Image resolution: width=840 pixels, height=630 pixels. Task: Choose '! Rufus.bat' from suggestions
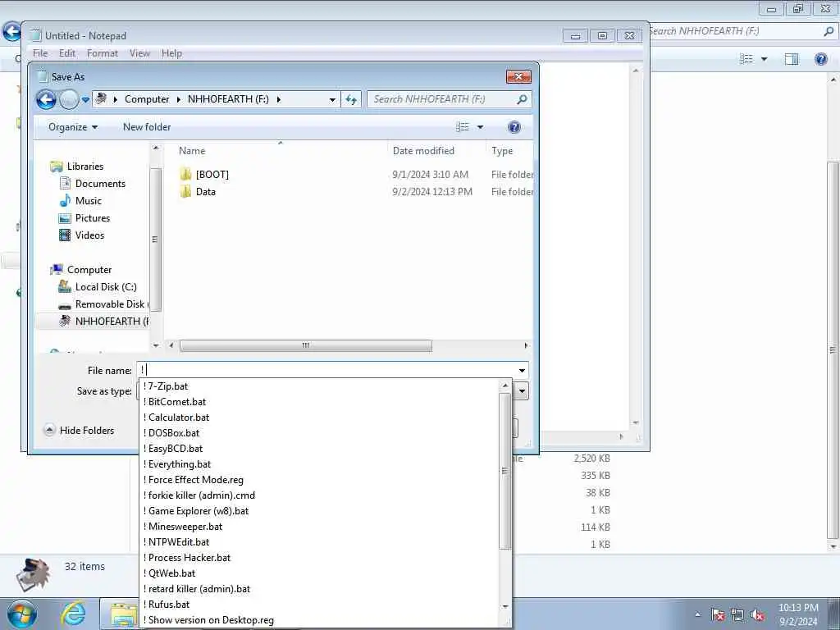click(x=321, y=605)
